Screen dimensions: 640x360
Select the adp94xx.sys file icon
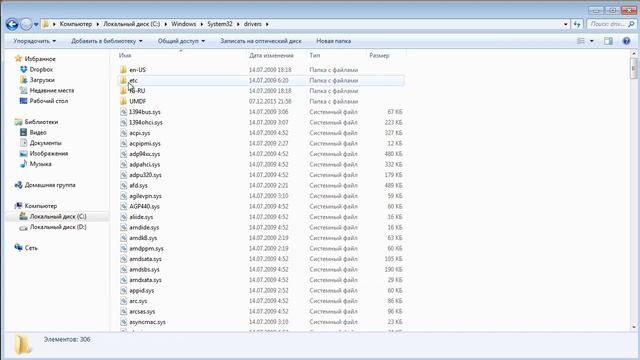[x=124, y=154]
